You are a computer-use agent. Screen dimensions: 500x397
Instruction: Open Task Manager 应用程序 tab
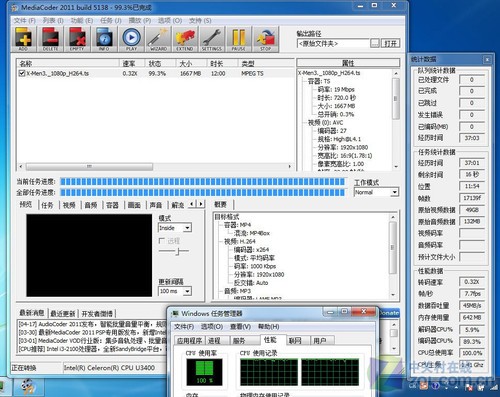[190, 341]
